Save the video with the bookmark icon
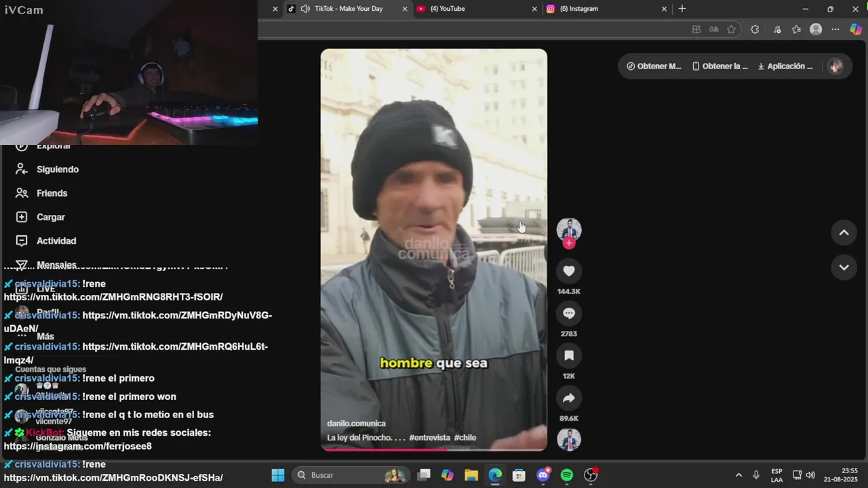This screenshot has width=868, height=488. click(569, 355)
